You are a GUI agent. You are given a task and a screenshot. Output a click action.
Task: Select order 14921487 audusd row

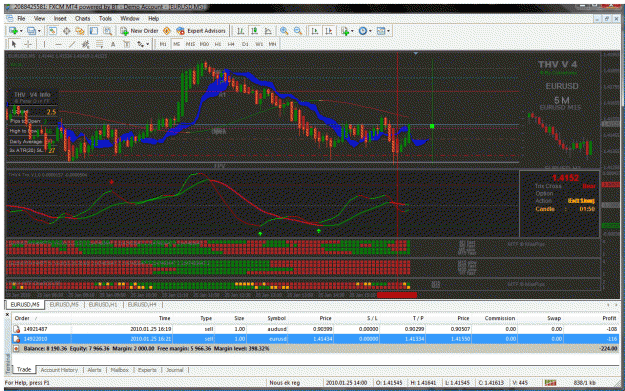click(315, 329)
